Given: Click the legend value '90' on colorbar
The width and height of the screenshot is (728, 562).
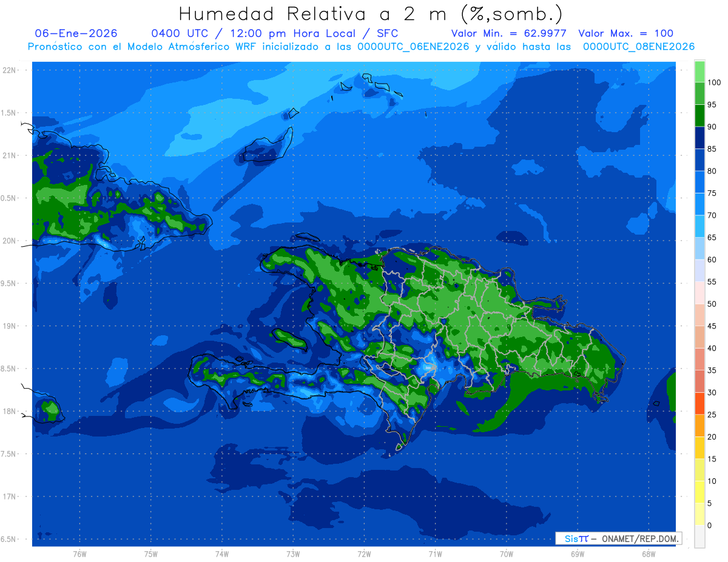Looking at the screenshot, I should (712, 127).
